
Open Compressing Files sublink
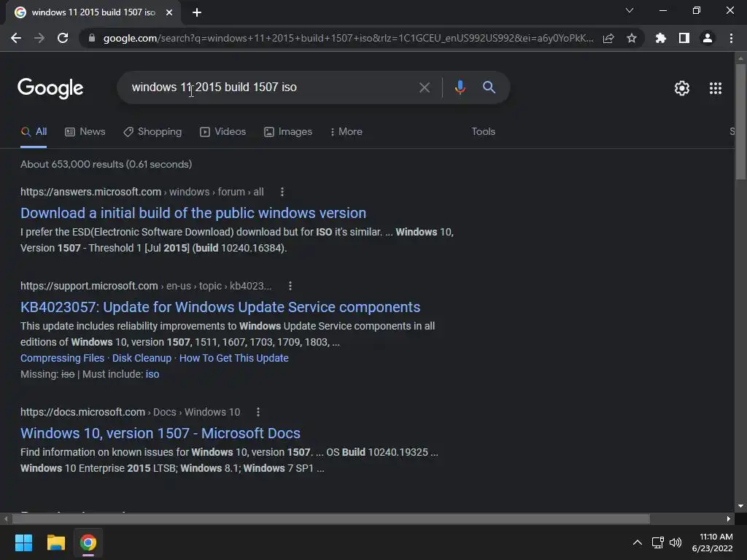(x=63, y=358)
